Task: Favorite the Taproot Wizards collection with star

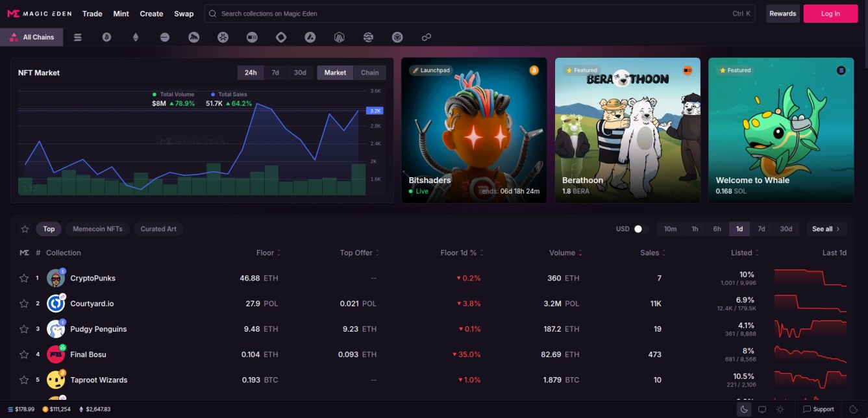Action: [x=24, y=380]
